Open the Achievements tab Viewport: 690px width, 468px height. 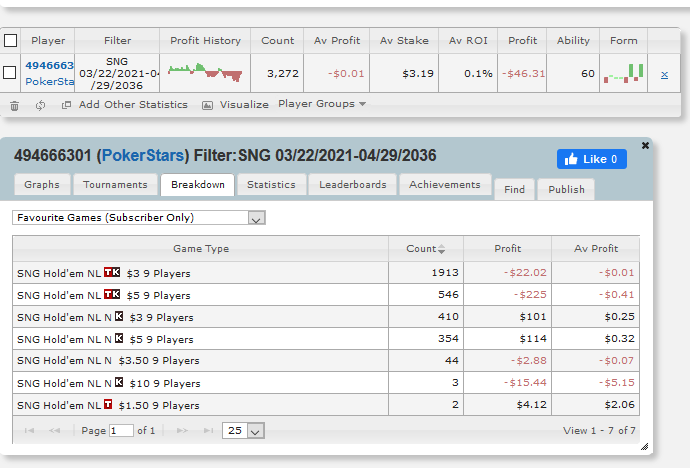pyautogui.click(x=445, y=185)
